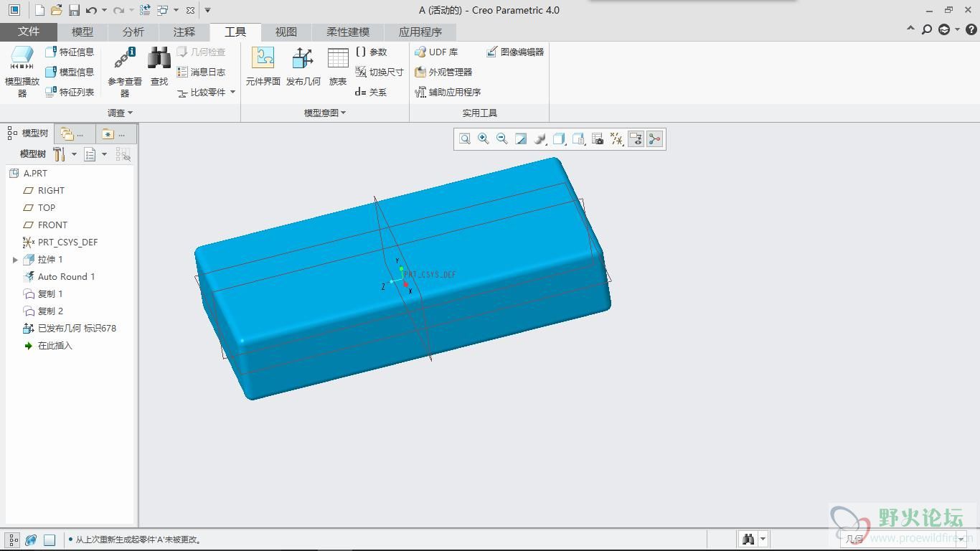Open the 文件 menu
Viewport: 980px width, 551px height.
[29, 32]
